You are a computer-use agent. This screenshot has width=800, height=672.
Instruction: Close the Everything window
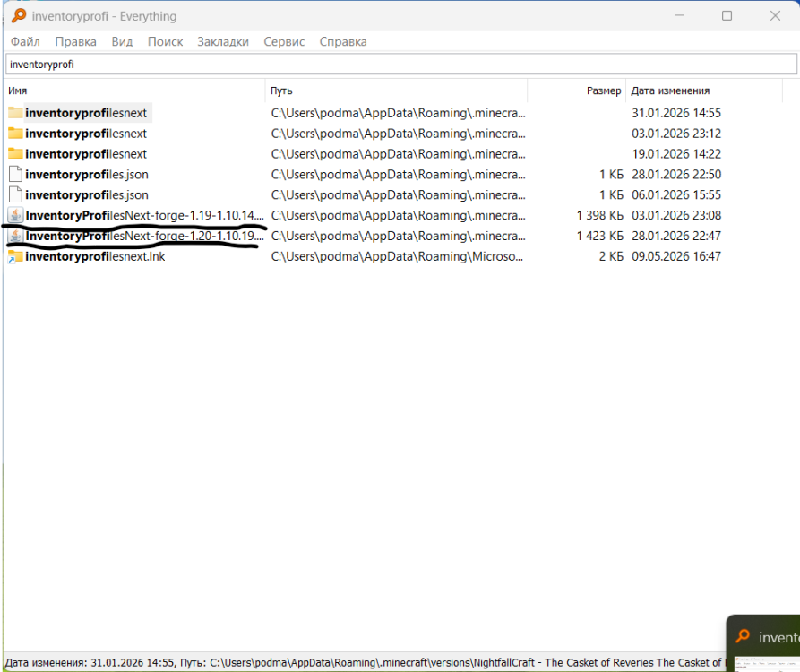coord(775,16)
